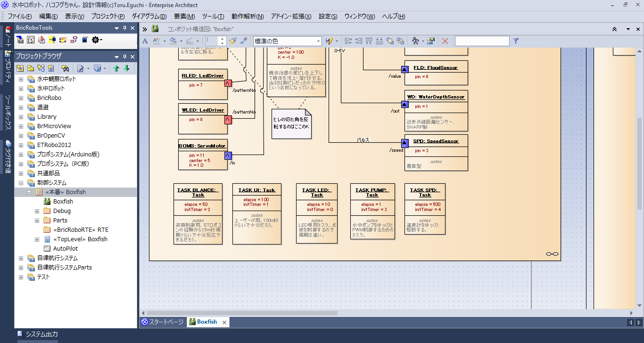Screen dimensions: 644x343
Task: Open the ツール(T) menu
Action: [213, 16]
